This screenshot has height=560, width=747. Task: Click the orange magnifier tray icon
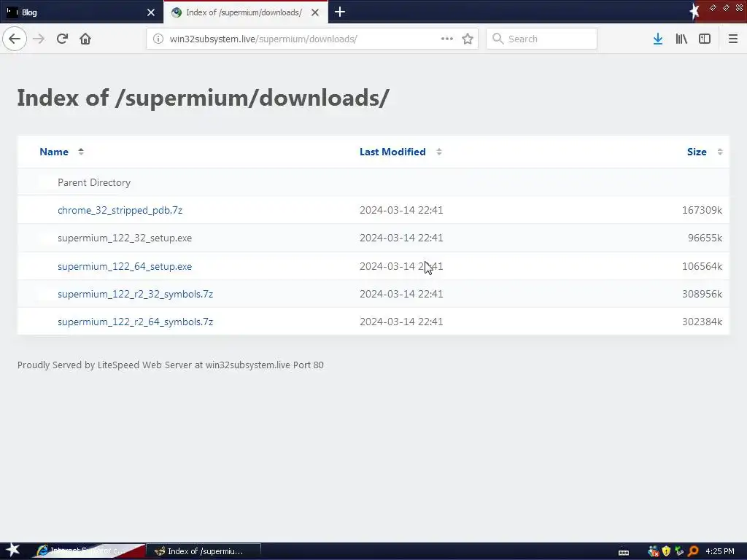click(693, 551)
